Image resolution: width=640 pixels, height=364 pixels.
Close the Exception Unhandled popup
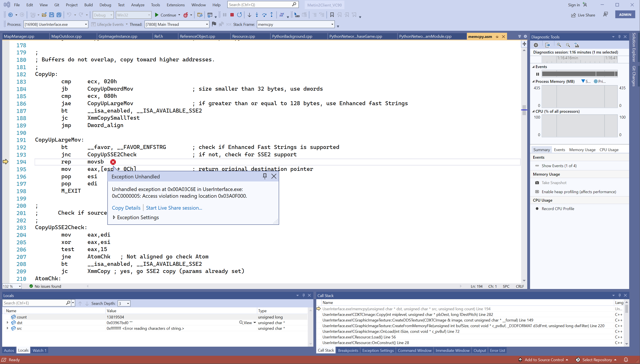274,176
